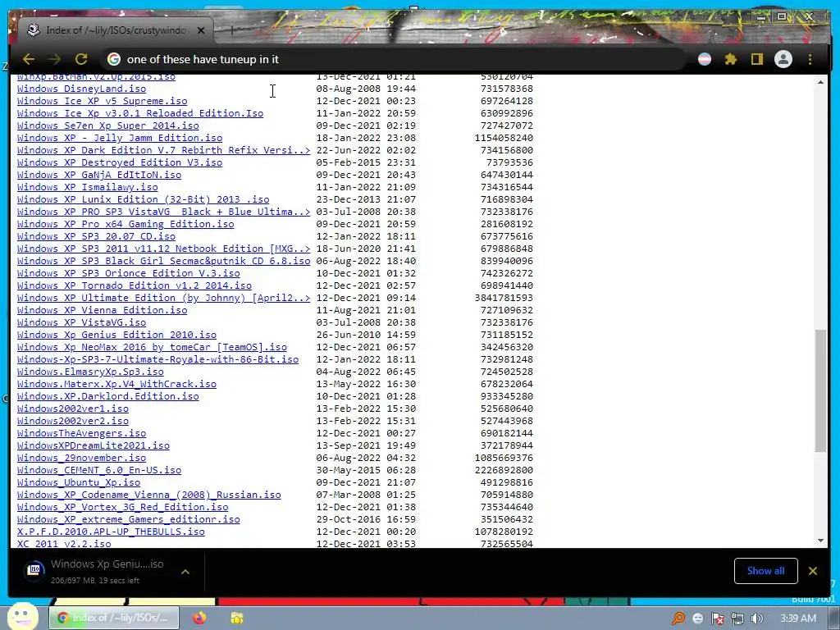
Task: Toggle the side panel icon
Action: tap(756, 59)
